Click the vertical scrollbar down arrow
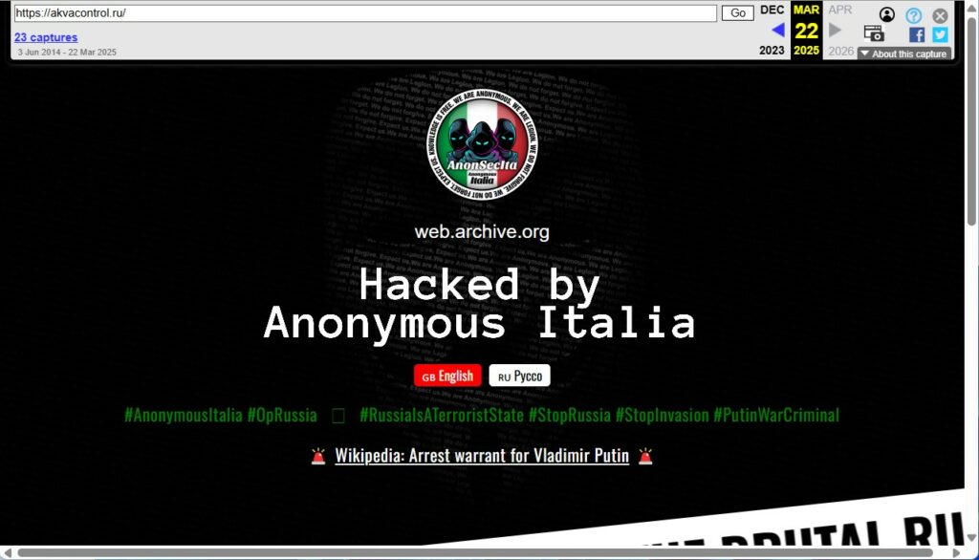The image size is (979, 560). pyautogui.click(x=971, y=537)
